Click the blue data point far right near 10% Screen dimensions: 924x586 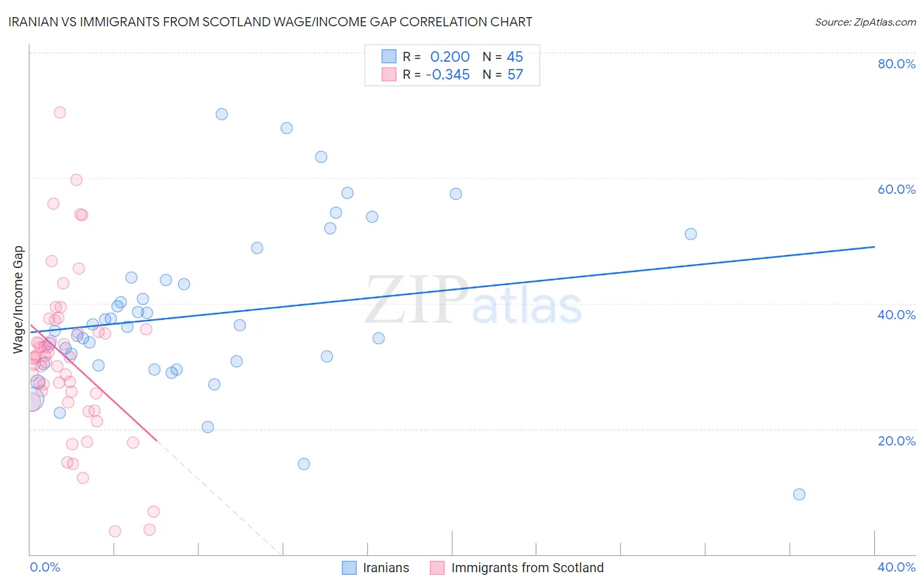799,494
